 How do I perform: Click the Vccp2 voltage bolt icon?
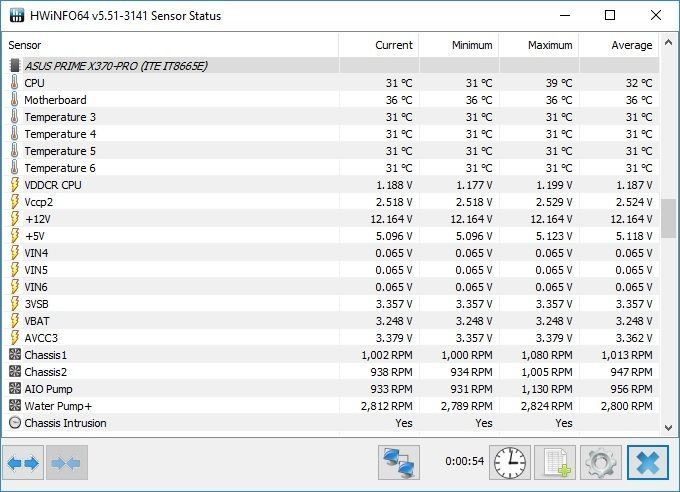click(15, 201)
